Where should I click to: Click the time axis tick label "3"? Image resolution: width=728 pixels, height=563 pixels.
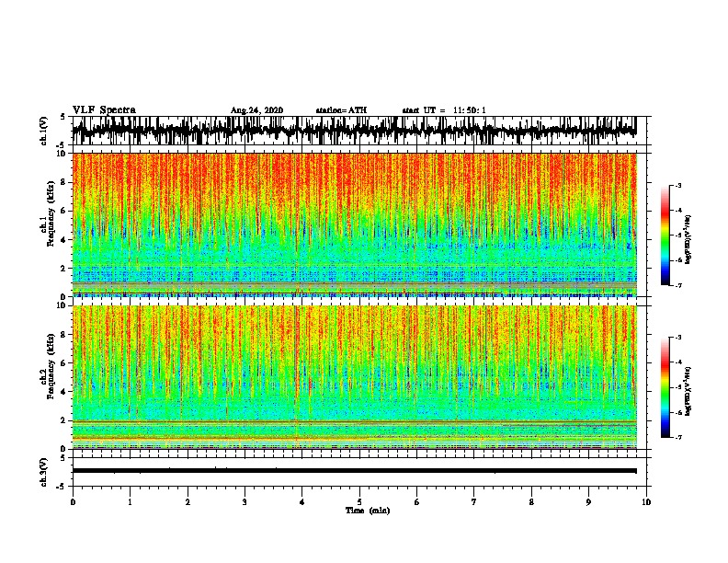coord(245,502)
